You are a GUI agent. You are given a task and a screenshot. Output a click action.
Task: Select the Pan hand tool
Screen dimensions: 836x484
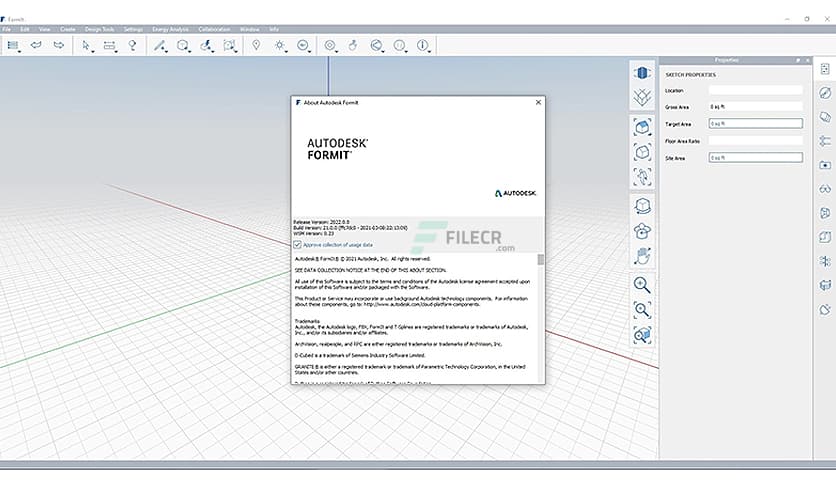(642, 256)
